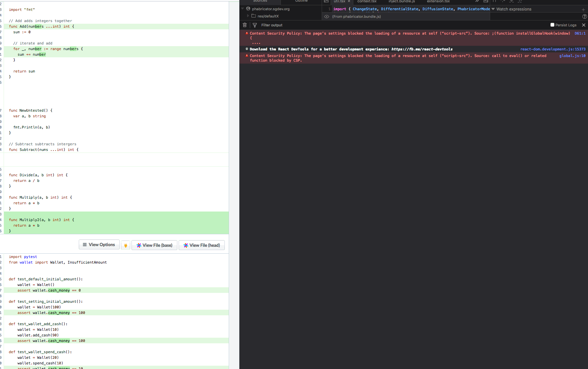Open the View Options menu
This screenshot has height=369, width=588.
click(99, 244)
